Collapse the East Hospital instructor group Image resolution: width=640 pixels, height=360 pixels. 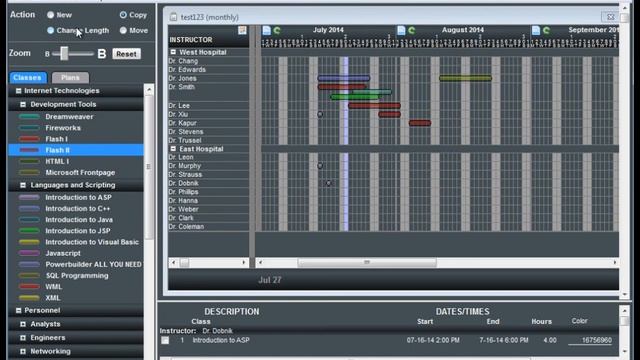coord(173,149)
